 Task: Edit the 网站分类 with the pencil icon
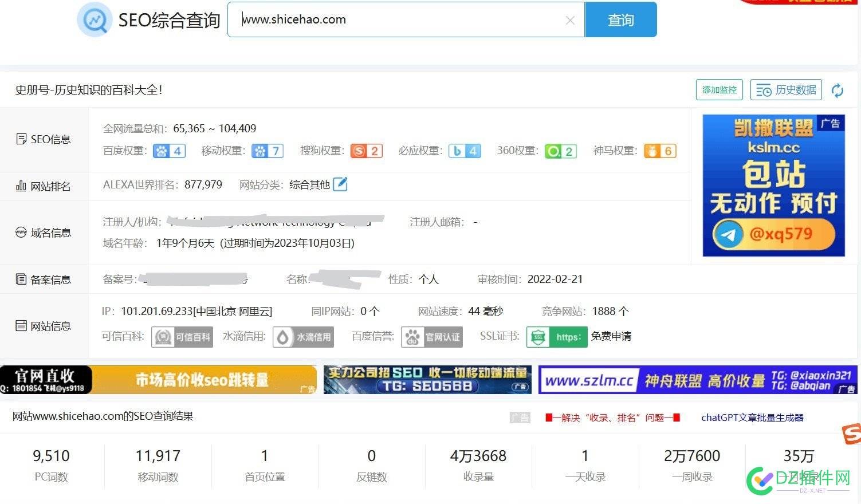pos(340,184)
